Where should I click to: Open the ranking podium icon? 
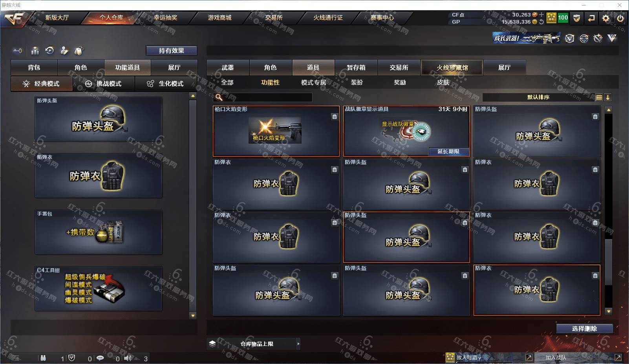tap(35, 51)
